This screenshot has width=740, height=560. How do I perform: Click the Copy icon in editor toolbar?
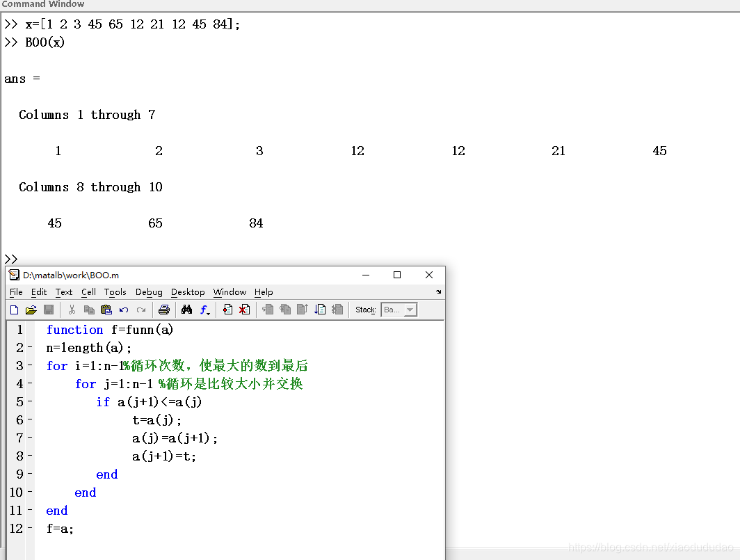tap(89, 310)
